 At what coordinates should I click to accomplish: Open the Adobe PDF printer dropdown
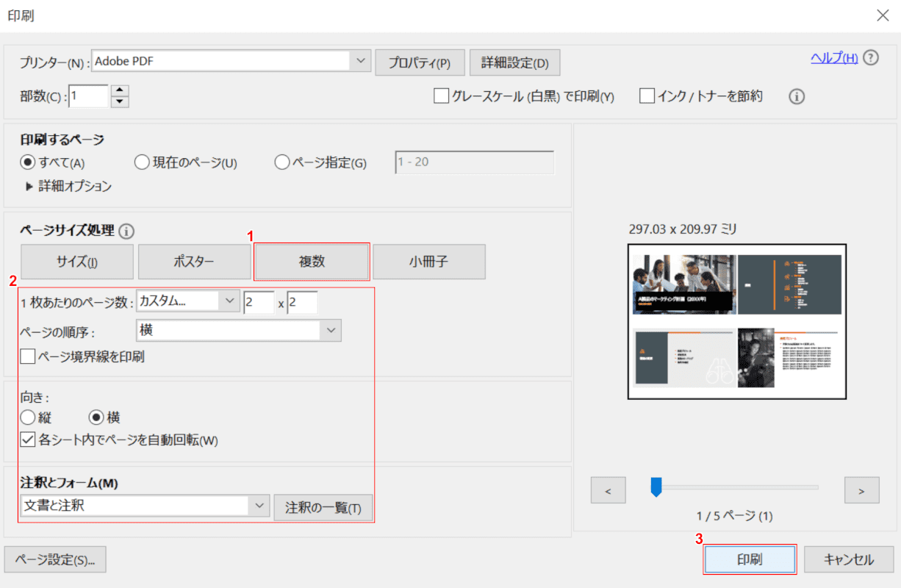click(231, 62)
